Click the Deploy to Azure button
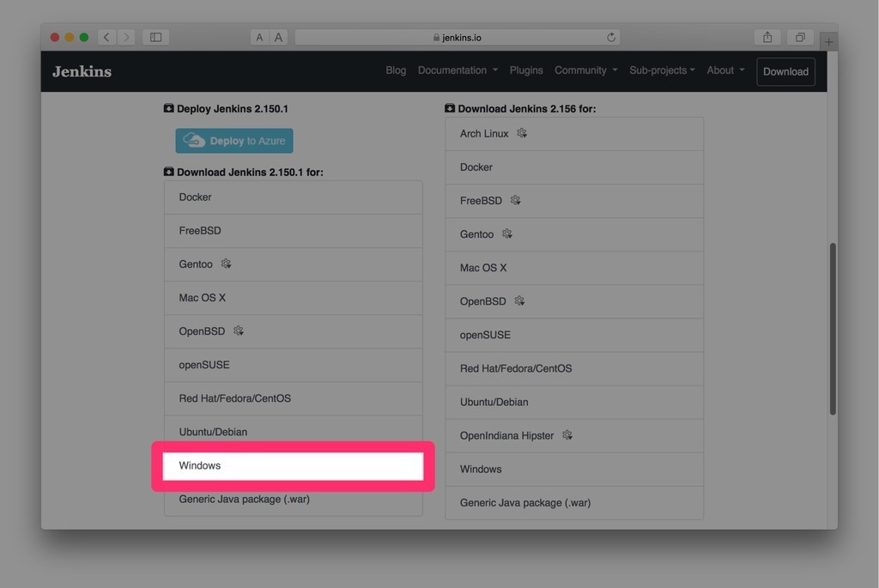Viewport: 879px width, 588px height. coord(234,141)
